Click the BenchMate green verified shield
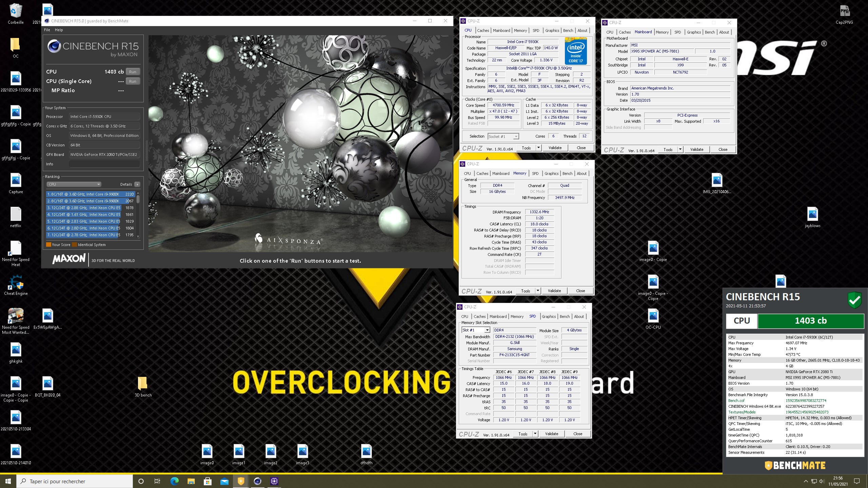 tap(855, 300)
